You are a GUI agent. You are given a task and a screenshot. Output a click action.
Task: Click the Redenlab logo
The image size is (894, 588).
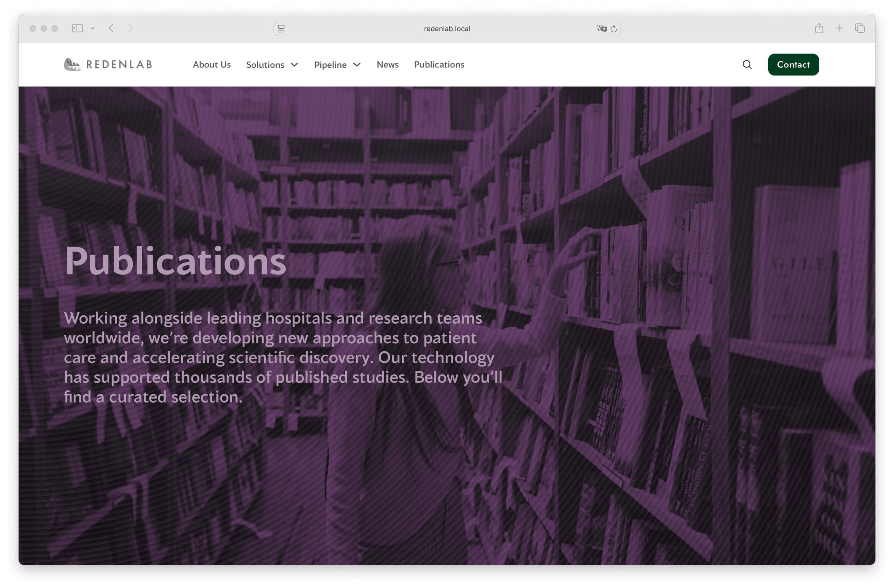pyautogui.click(x=108, y=65)
